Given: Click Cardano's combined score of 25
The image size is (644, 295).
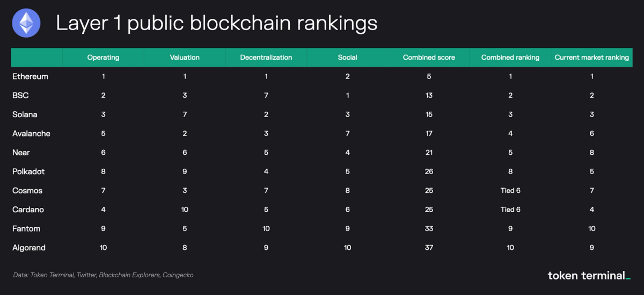Looking at the screenshot, I should pos(429,210).
